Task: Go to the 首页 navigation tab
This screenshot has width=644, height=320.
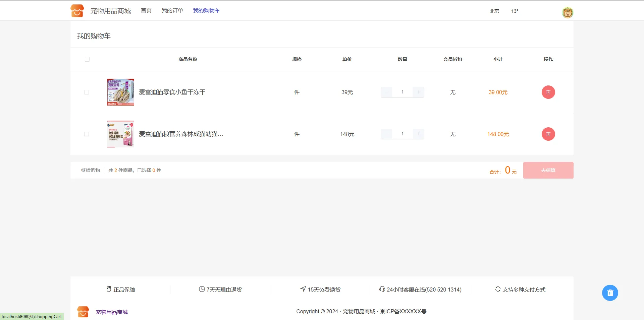Action: (146, 11)
